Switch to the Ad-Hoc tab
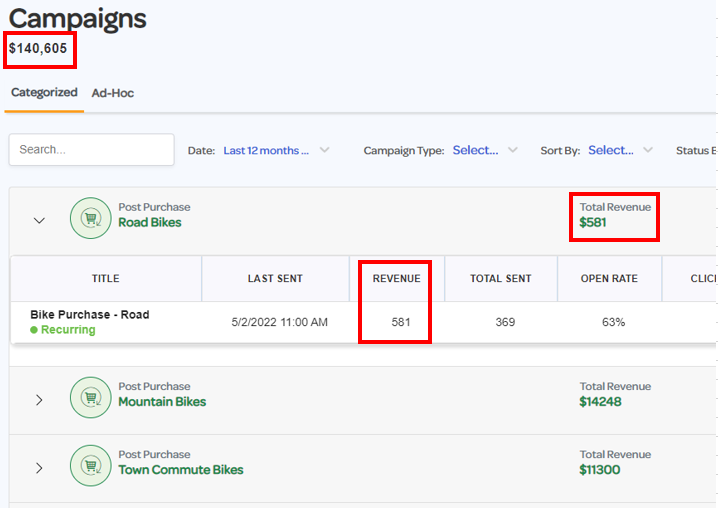The height and width of the screenshot is (508, 718). (113, 93)
